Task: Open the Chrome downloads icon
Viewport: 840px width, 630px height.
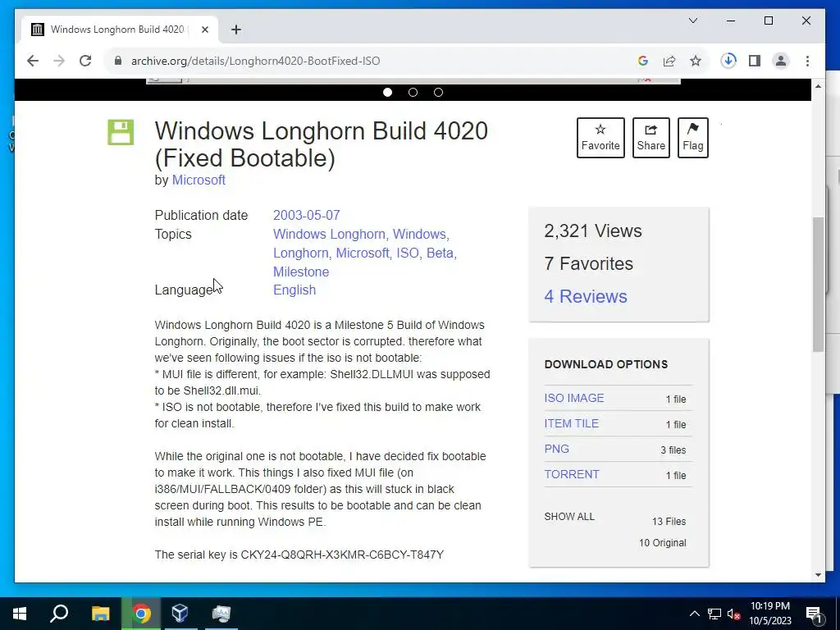Action: click(x=728, y=61)
